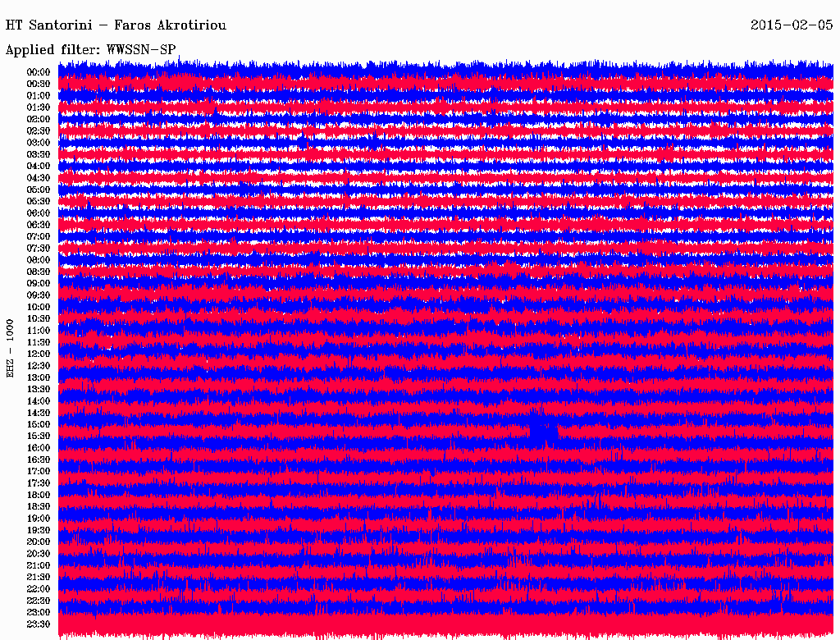Select the 02:30 time label

coord(38,131)
